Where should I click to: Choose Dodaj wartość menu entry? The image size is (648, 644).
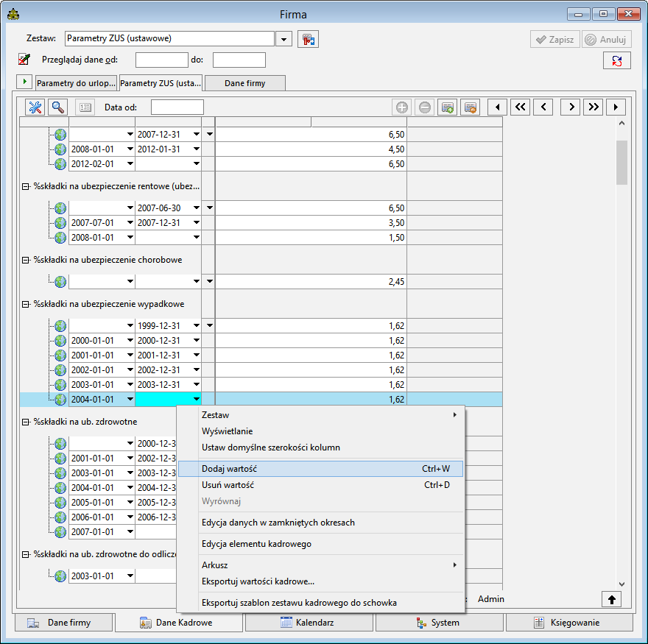320,469
